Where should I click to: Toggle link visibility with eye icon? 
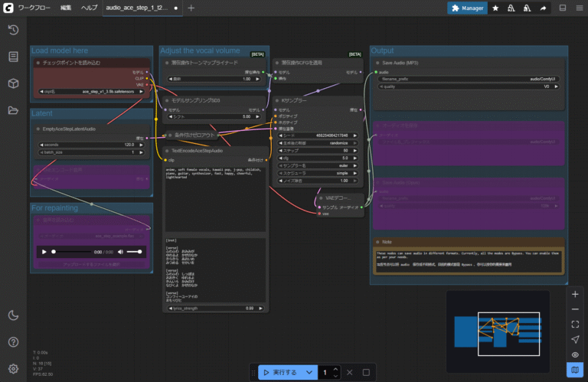click(575, 354)
